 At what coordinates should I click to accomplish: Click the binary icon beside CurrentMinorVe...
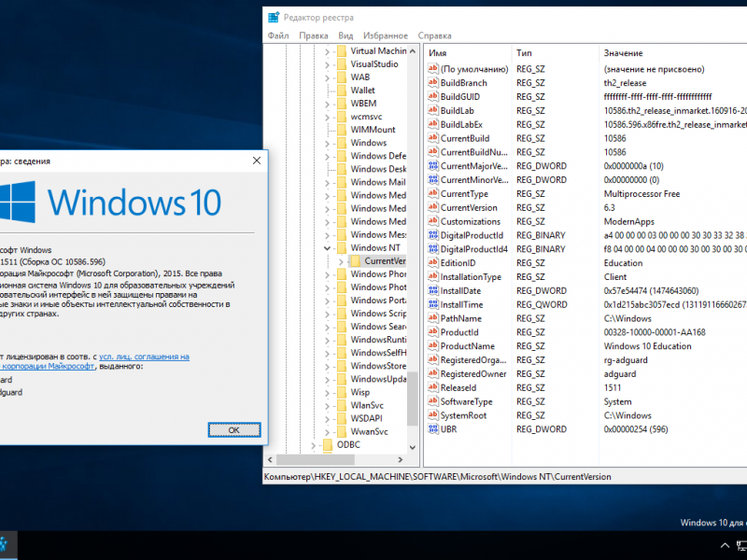pyautogui.click(x=433, y=179)
